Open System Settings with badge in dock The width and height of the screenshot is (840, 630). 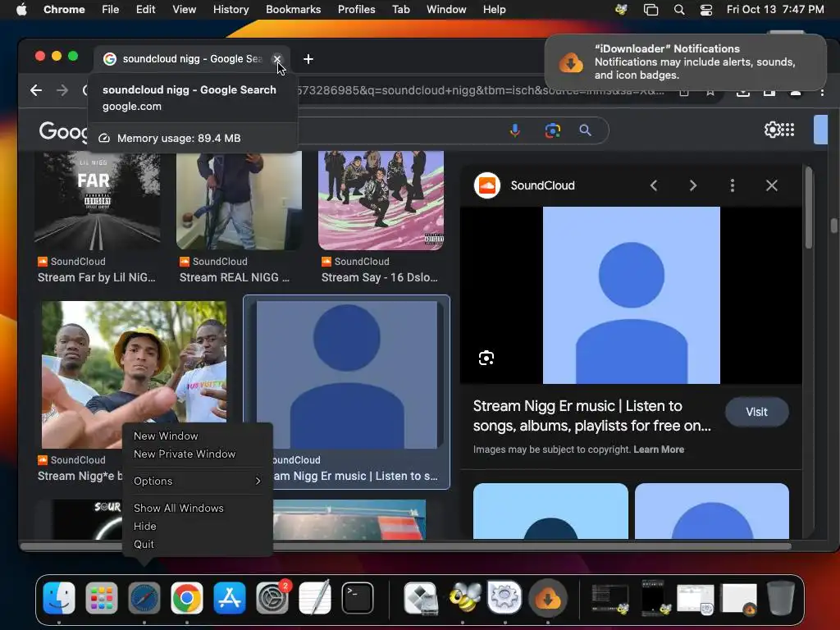tap(272, 598)
